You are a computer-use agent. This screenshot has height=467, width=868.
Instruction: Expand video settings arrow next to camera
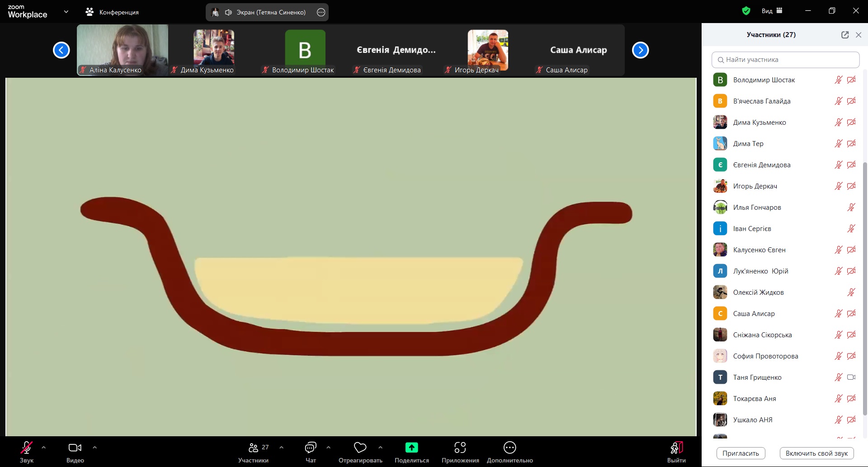(x=94, y=448)
